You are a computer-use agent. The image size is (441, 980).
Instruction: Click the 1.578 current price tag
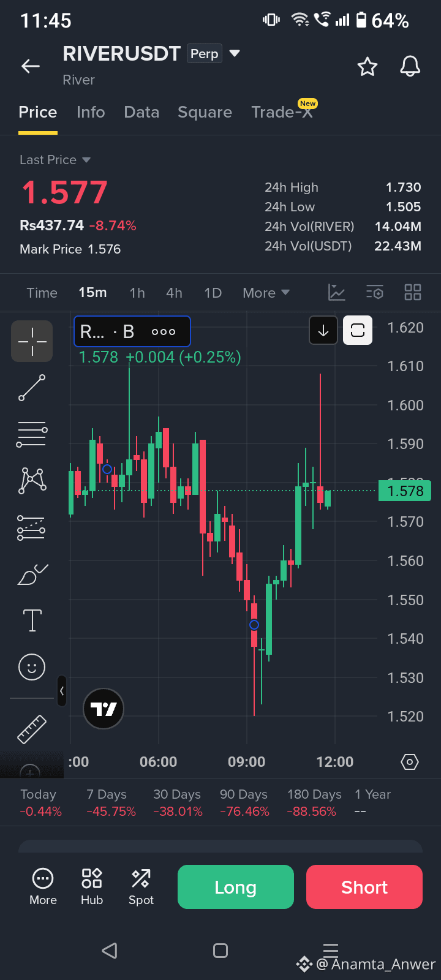(405, 491)
